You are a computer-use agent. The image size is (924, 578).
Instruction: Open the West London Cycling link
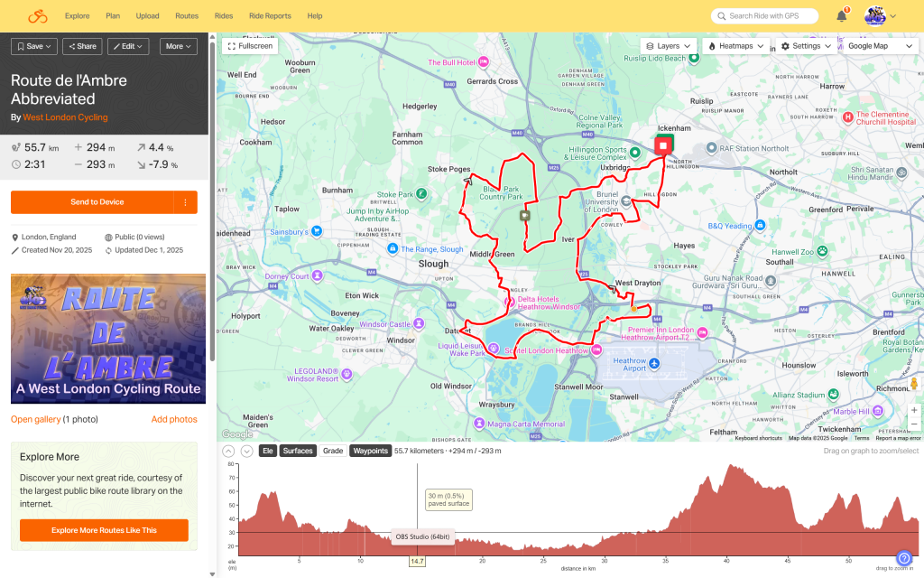(65, 117)
